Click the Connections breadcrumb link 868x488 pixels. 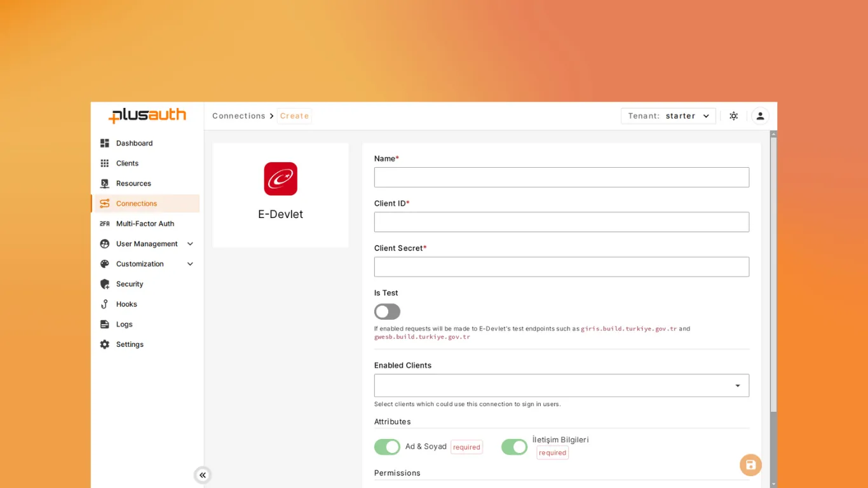[x=238, y=116]
